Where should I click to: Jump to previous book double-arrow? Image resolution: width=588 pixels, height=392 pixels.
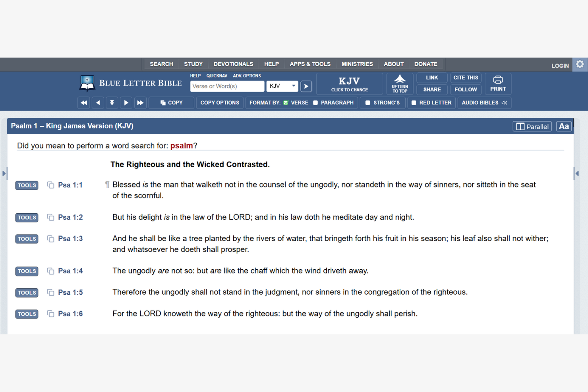pyautogui.click(x=84, y=103)
